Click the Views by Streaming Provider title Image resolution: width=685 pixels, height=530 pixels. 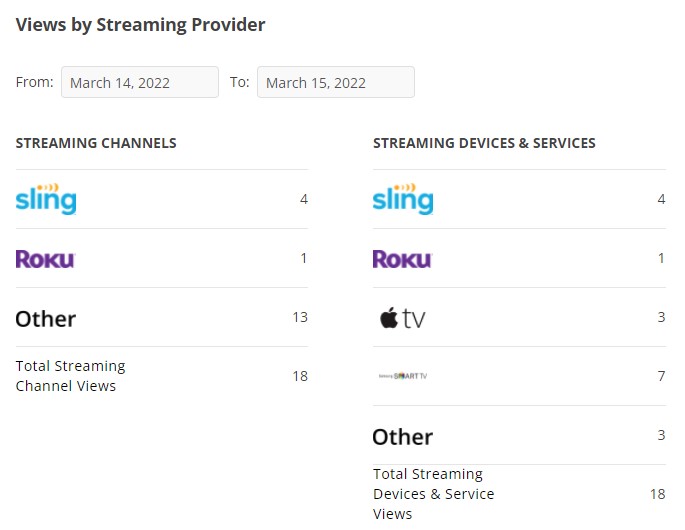(140, 25)
